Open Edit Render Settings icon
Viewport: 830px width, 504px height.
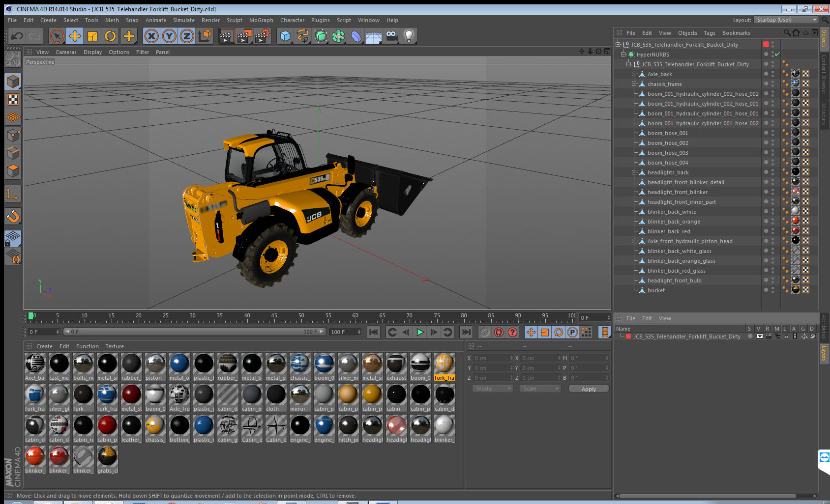pos(263,36)
